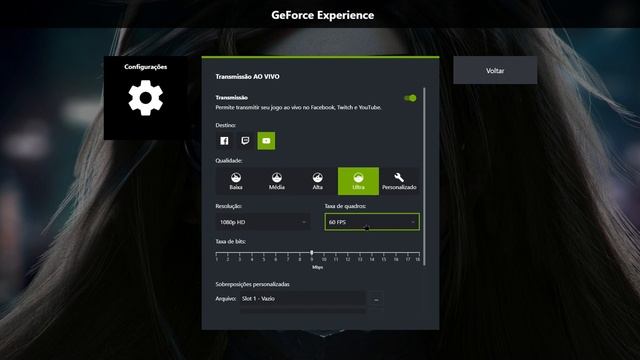Open the Resolução 1080p HD dropdown
The width and height of the screenshot is (640, 360).
click(263, 222)
